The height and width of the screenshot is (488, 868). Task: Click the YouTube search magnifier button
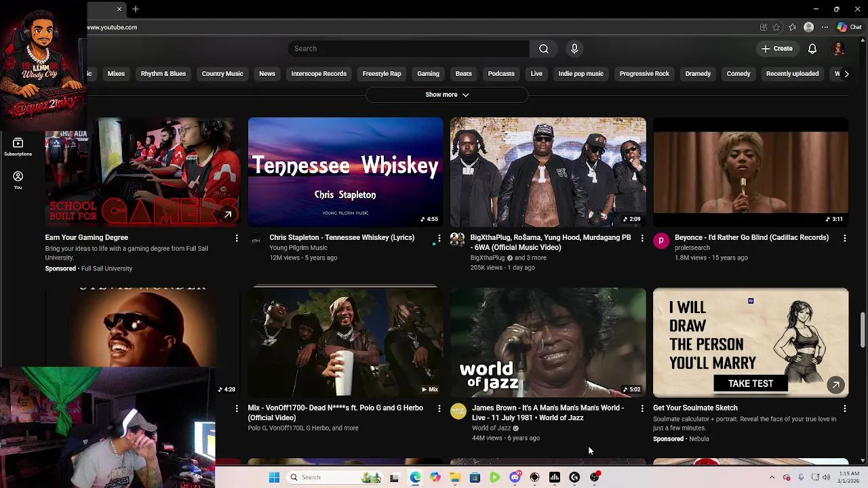point(543,49)
